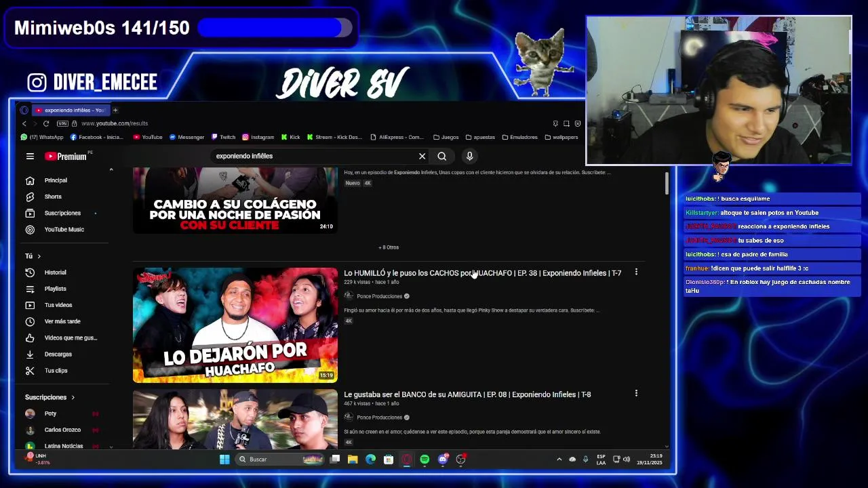Open the Facebook bookmark
The image size is (868, 488).
97,137
